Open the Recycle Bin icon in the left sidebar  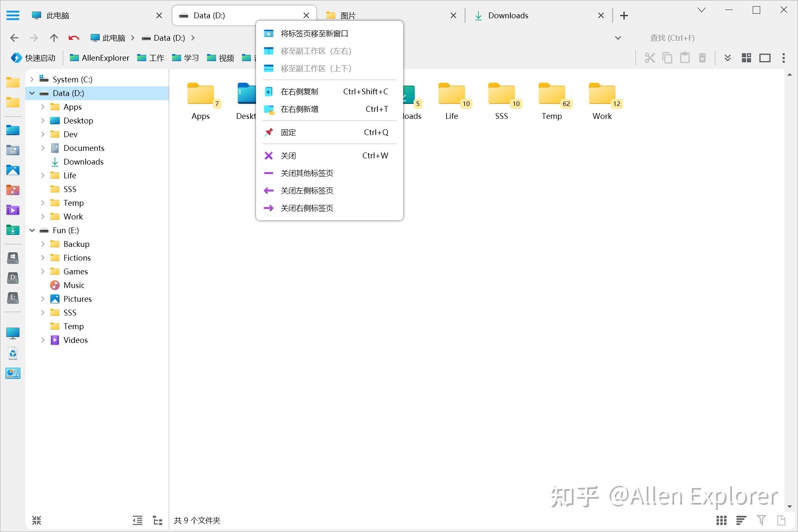click(13, 353)
